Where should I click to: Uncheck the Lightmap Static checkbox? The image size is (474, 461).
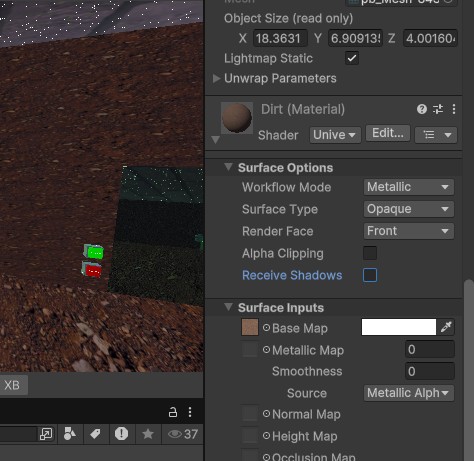coord(352,58)
